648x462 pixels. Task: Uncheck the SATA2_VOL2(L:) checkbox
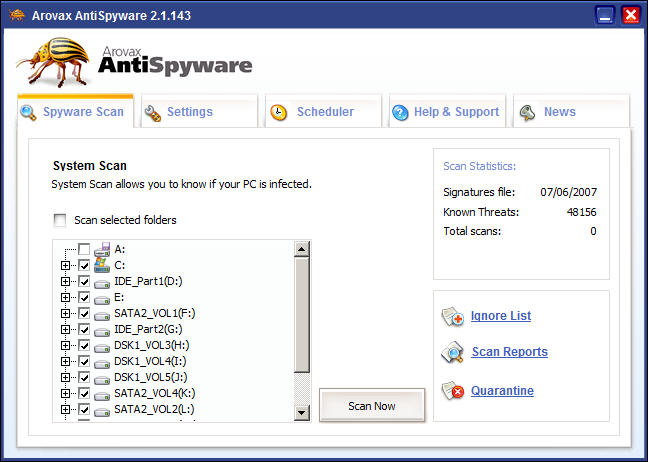[84, 409]
